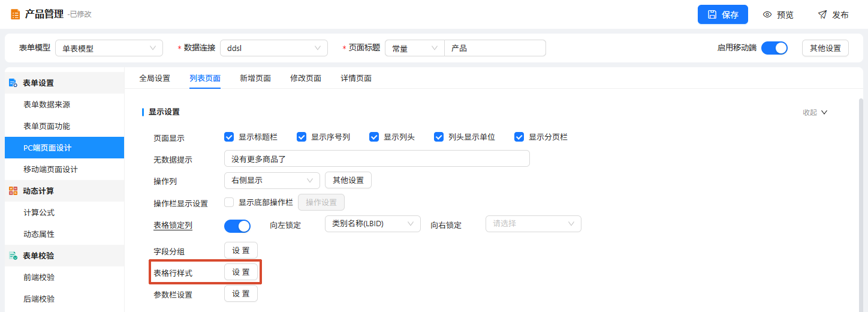Click the 表单设置 section icon
Viewport: 868px width, 312px height.
point(13,83)
